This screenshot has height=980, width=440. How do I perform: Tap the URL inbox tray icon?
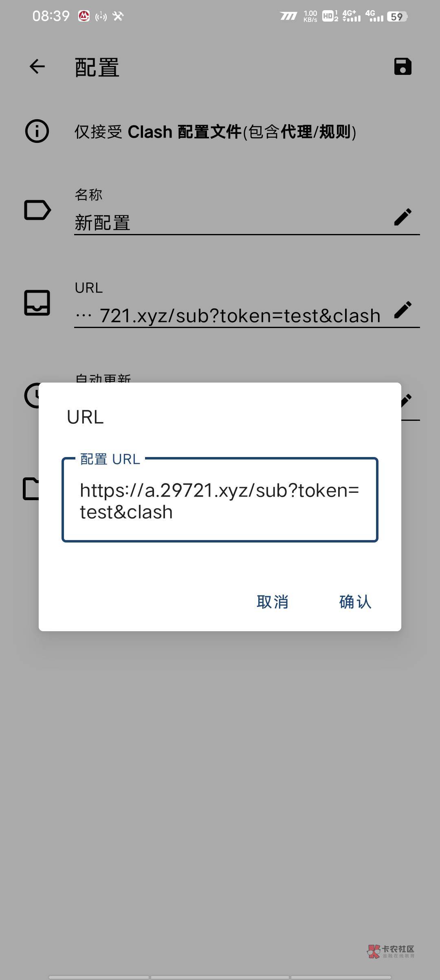pyautogui.click(x=37, y=303)
